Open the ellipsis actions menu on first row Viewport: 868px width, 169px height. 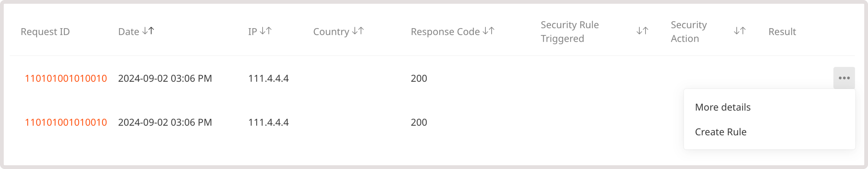point(844,78)
